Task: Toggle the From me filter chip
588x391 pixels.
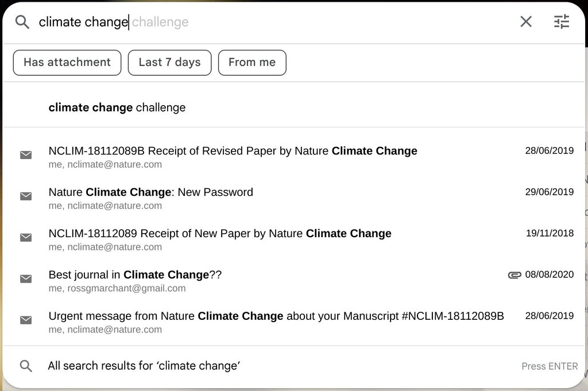Action: [252, 63]
